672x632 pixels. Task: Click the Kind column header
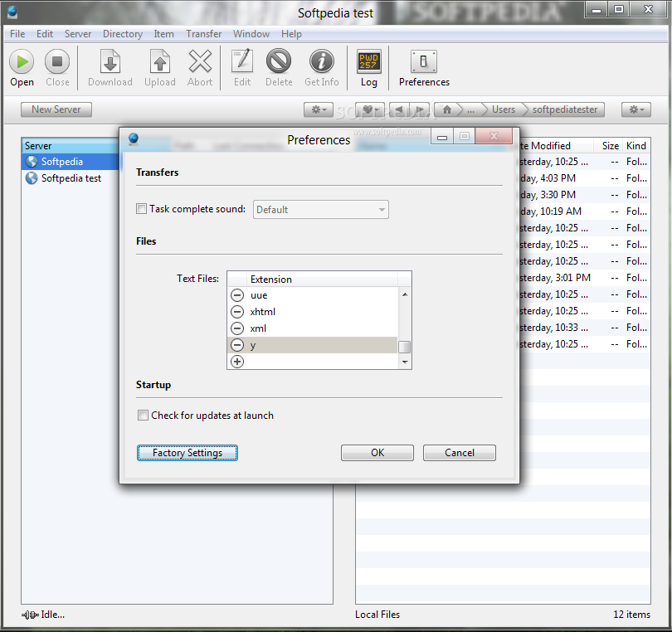point(636,146)
